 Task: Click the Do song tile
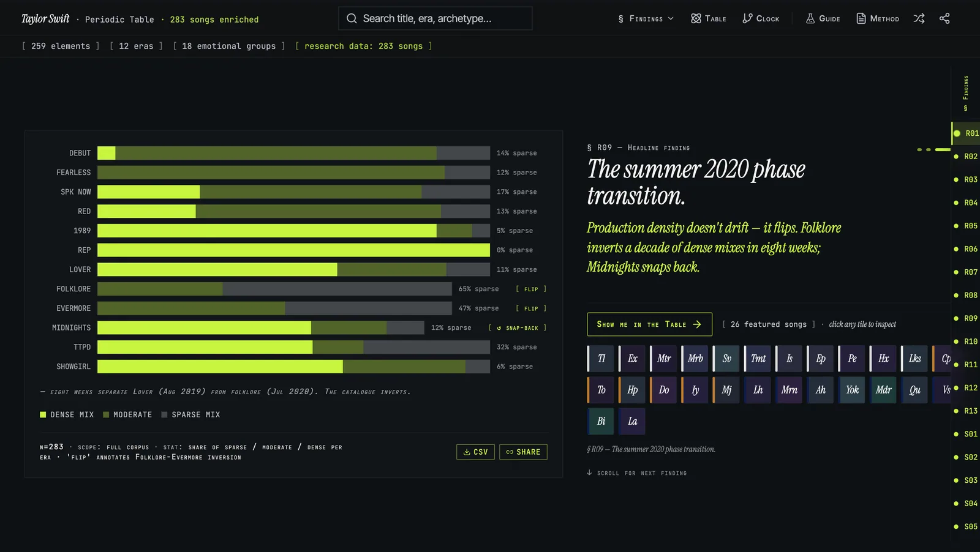(x=663, y=390)
